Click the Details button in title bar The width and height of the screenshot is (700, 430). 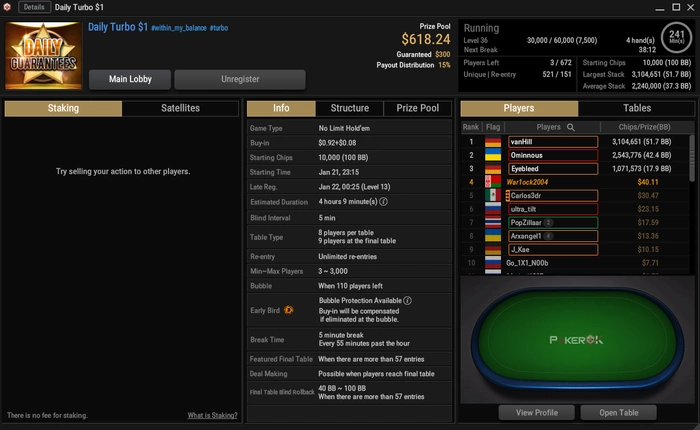[34, 7]
